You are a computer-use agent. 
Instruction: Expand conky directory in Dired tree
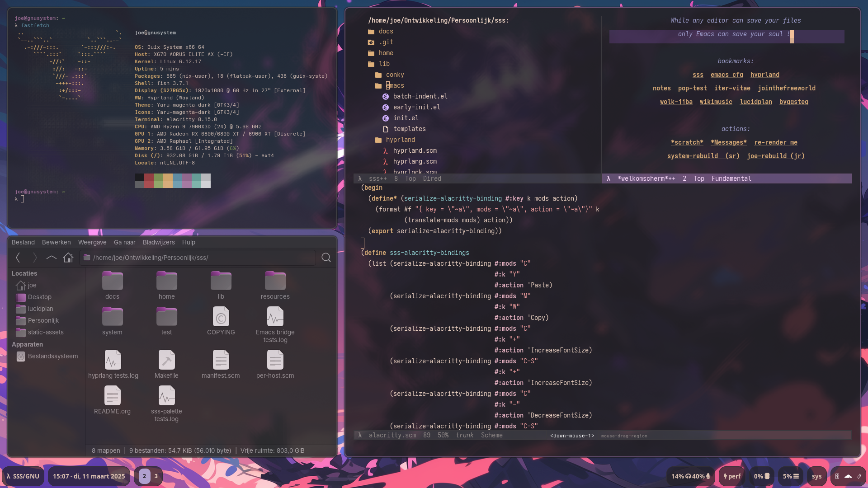pyautogui.click(x=389, y=75)
